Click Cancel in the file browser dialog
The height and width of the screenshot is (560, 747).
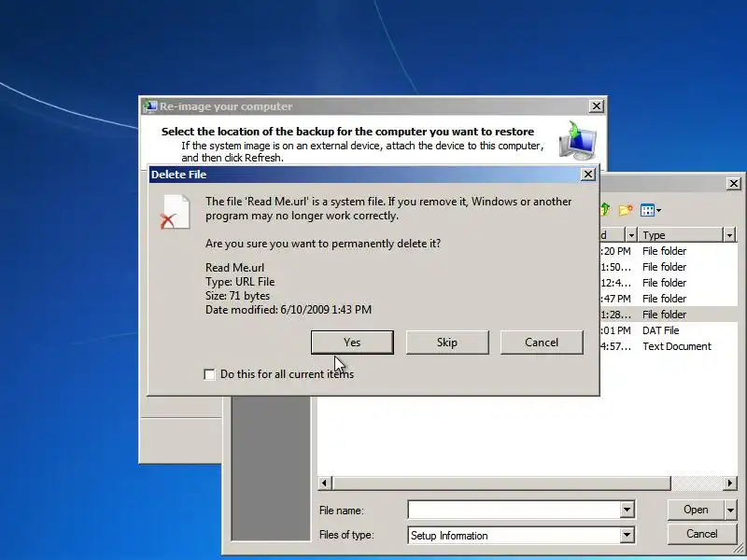[702, 534]
